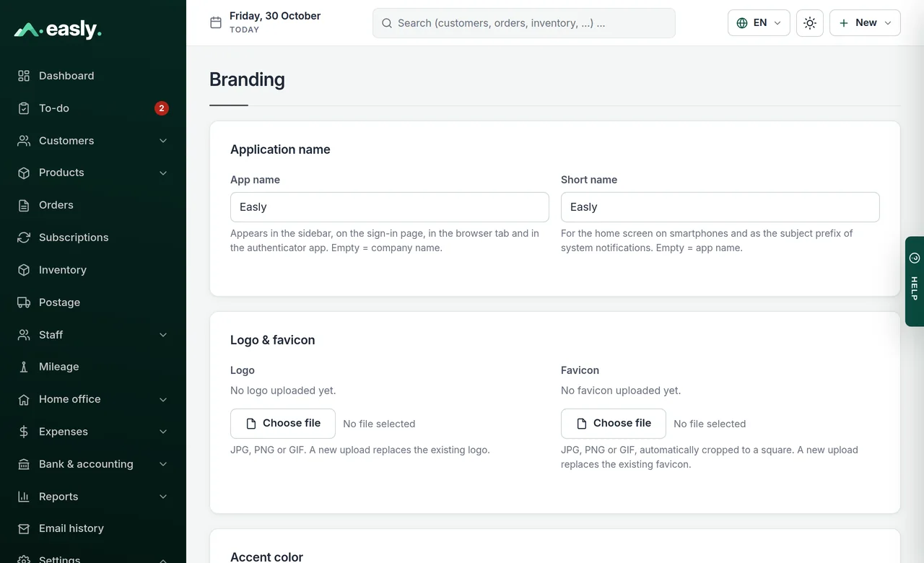The image size is (924, 563).
Task: Click the To-do clipboard icon
Action: pyautogui.click(x=24, y=108)
